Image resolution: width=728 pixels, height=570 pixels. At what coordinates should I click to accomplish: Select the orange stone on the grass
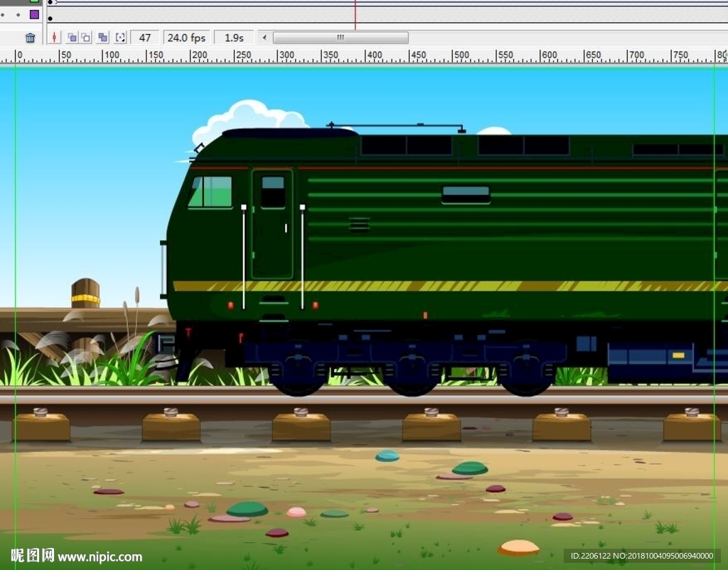click(x=518, y=547)
